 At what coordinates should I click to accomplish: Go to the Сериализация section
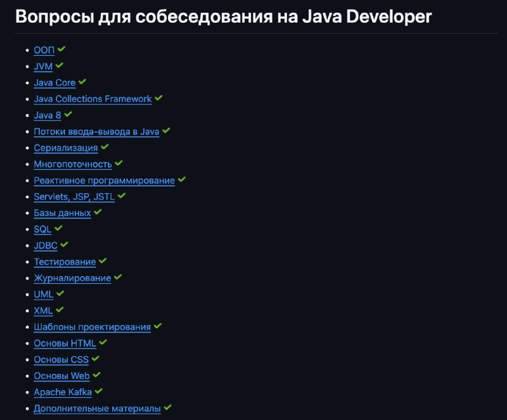(66, 148)
